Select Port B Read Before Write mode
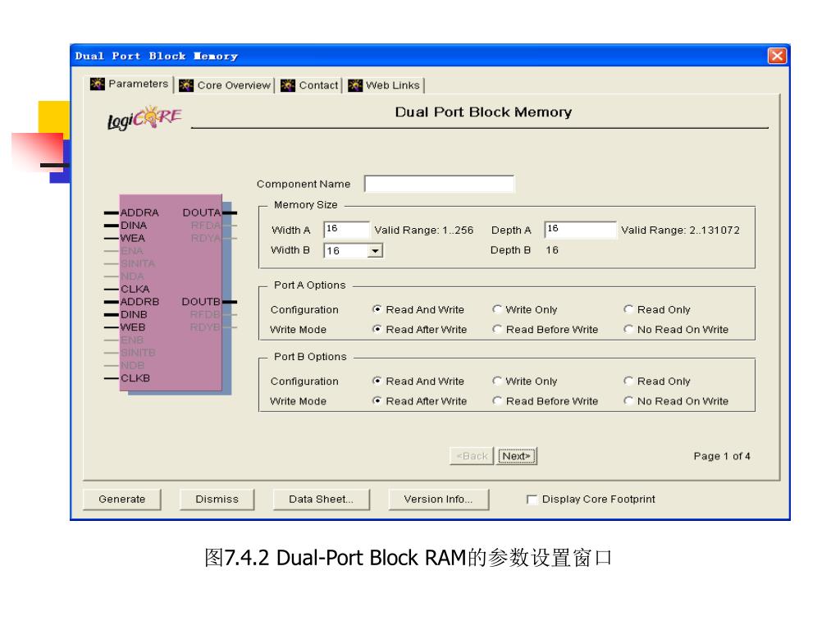The image size is (840, 630). (497, 400)
